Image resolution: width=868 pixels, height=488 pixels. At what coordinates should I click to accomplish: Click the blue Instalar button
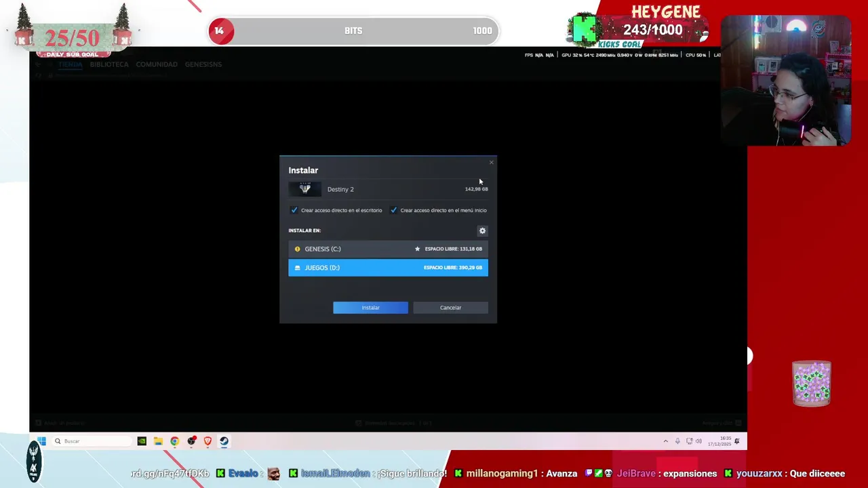[370, 308]
